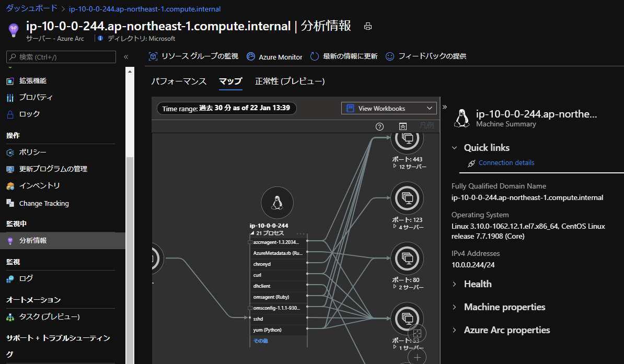Collapse the details panel with the » icon
Viewport: 624px width, 364px height.
pyautogui.click(x=445, y=107)
